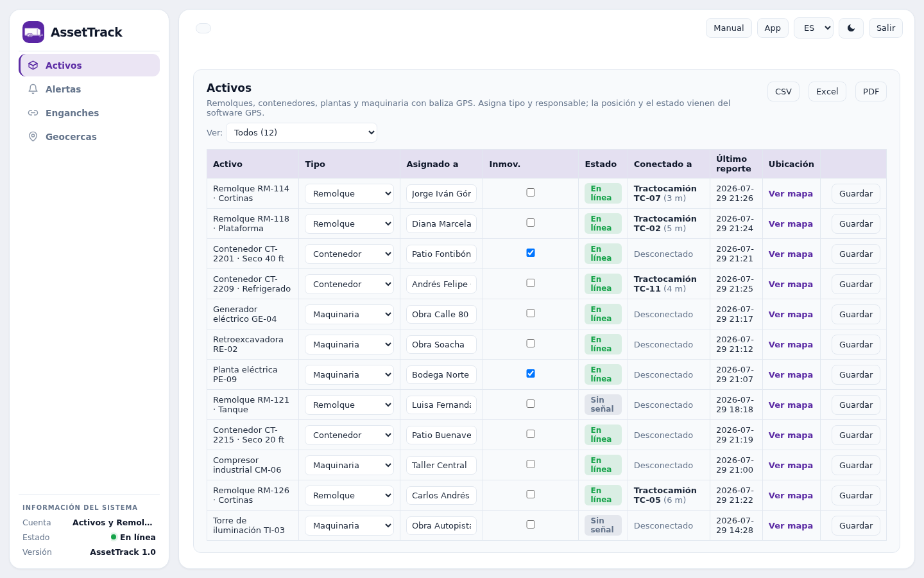This screenshot has width=924, height=578.
Task: Log out with Salir button
Action: (x=886, y=28)
